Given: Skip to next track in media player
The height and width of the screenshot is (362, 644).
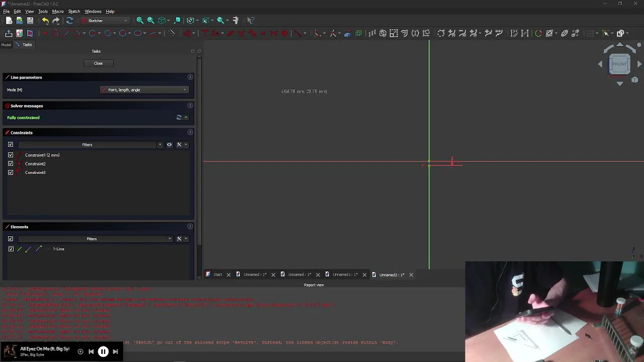Looking at the screenshot, I should tap(115, 352).
